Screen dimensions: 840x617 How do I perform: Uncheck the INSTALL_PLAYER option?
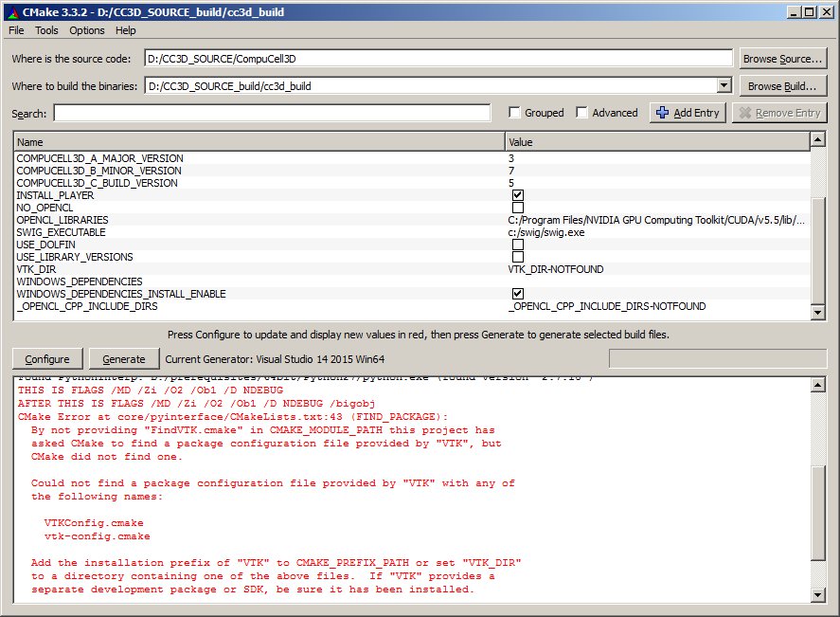518,195
